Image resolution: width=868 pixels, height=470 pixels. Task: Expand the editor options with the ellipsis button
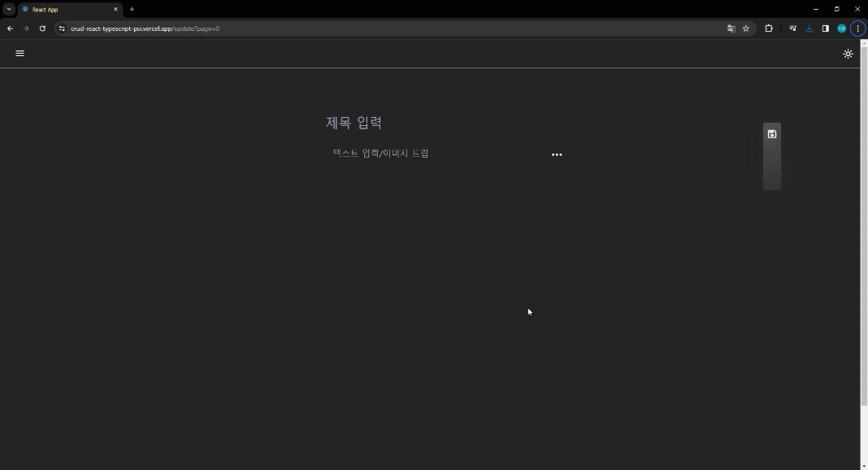pos(557,154)
